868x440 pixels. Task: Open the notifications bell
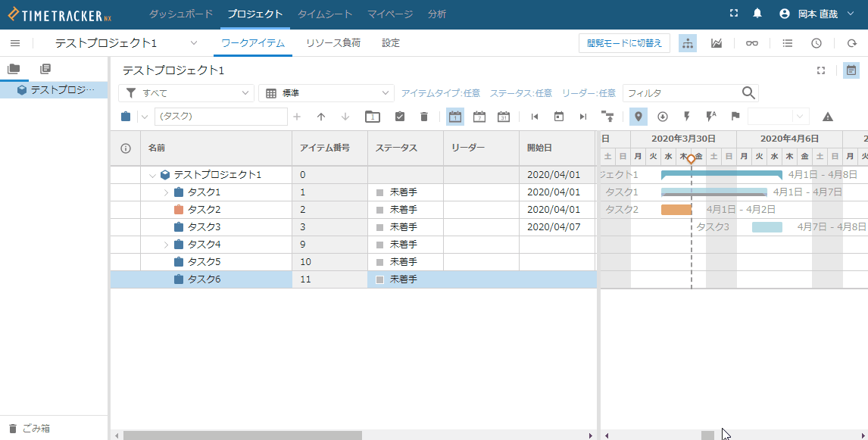[x=757, y=14]
